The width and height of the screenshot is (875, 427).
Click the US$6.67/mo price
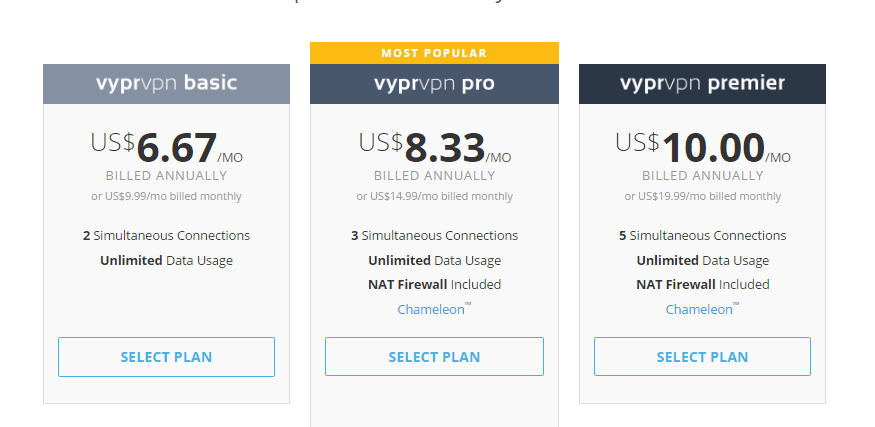166,148
